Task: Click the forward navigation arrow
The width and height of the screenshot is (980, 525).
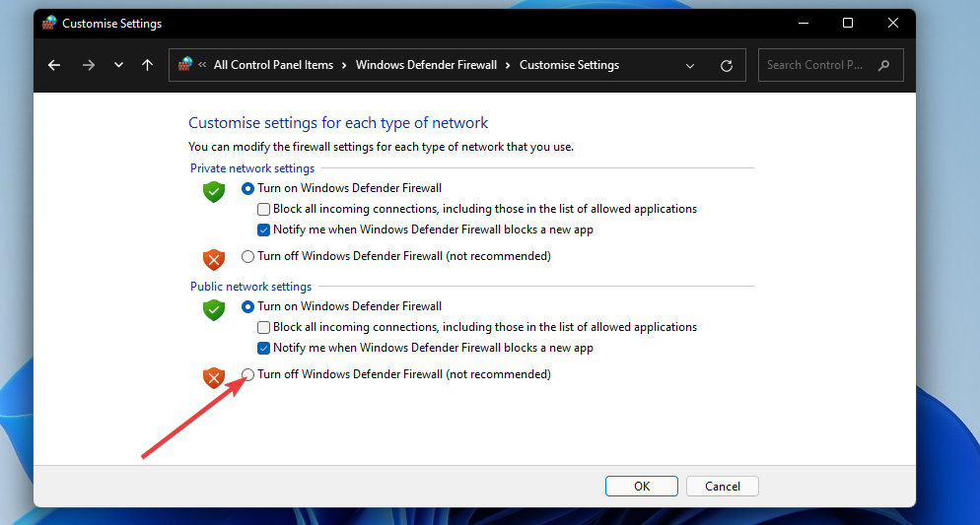Action: (x=88, y=65)
